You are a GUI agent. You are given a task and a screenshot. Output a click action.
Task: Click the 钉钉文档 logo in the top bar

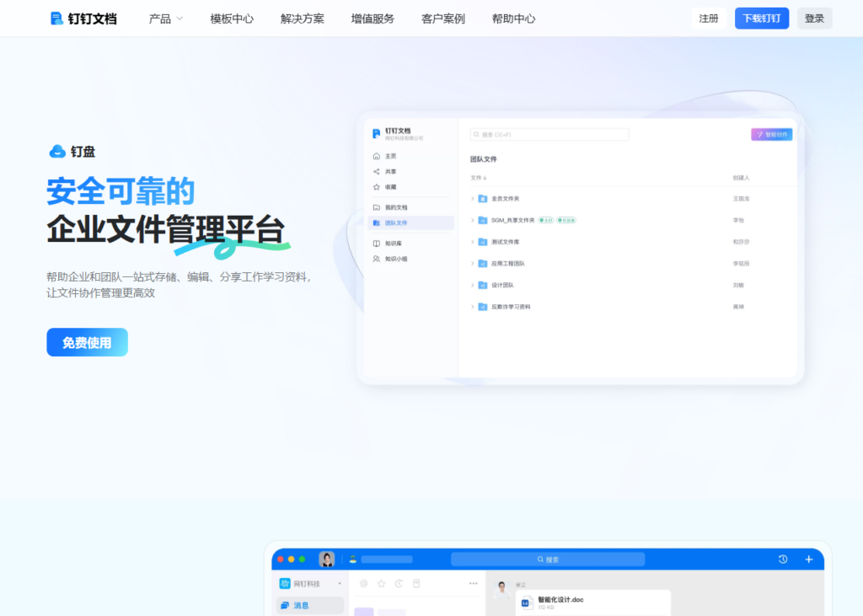pyautogui.click(x=83, y=18)
